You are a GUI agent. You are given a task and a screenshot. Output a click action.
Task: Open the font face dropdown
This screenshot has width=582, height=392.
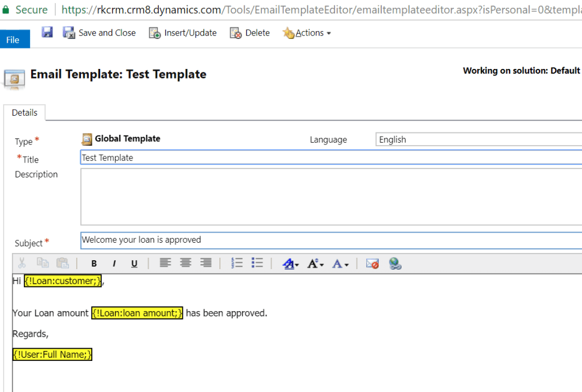tap(291, 264)
